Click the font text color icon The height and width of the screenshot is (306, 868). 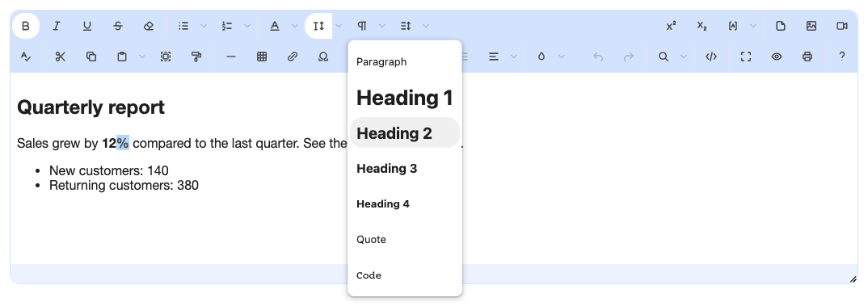coord(275,26)
